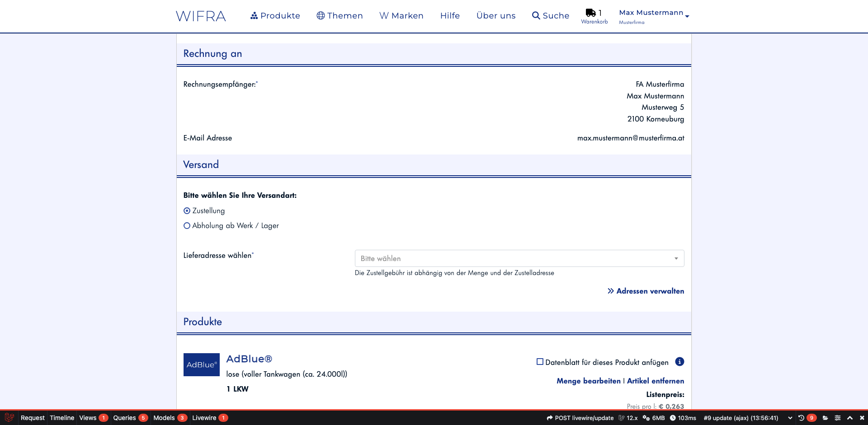Viewport: 868px width, 425px height.
Task: Click the debugbar open folder icon
Action: (x=825, y=418)
